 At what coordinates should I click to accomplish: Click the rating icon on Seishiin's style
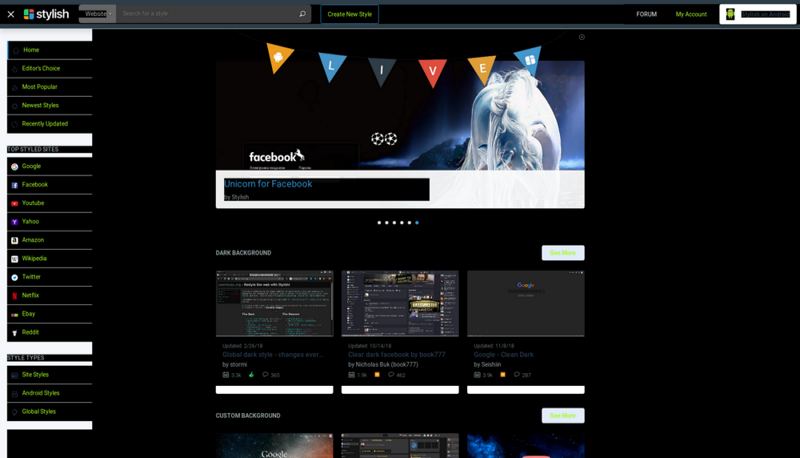[503, 375]
